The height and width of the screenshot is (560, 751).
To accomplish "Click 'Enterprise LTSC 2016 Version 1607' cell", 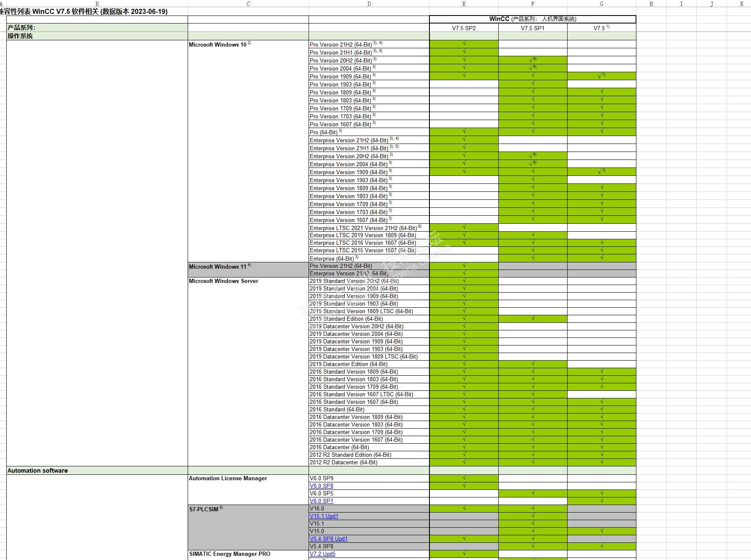I will coord(369,243).
